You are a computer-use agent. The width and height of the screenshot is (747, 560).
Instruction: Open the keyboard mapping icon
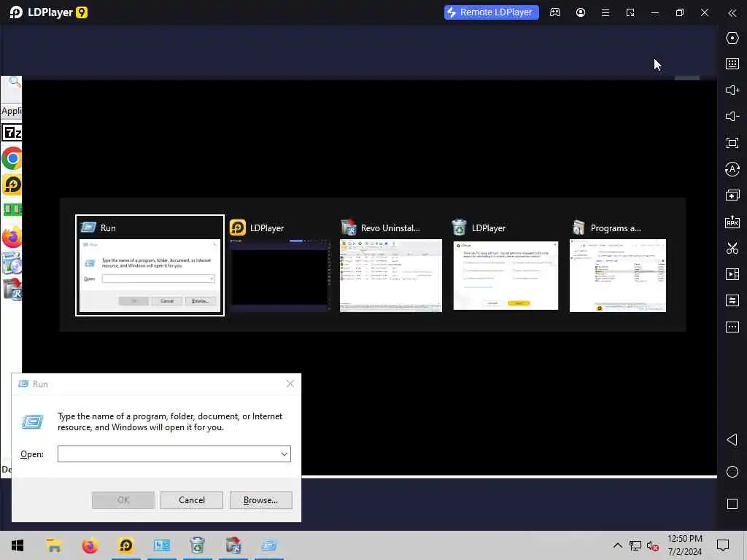[732, 64]
